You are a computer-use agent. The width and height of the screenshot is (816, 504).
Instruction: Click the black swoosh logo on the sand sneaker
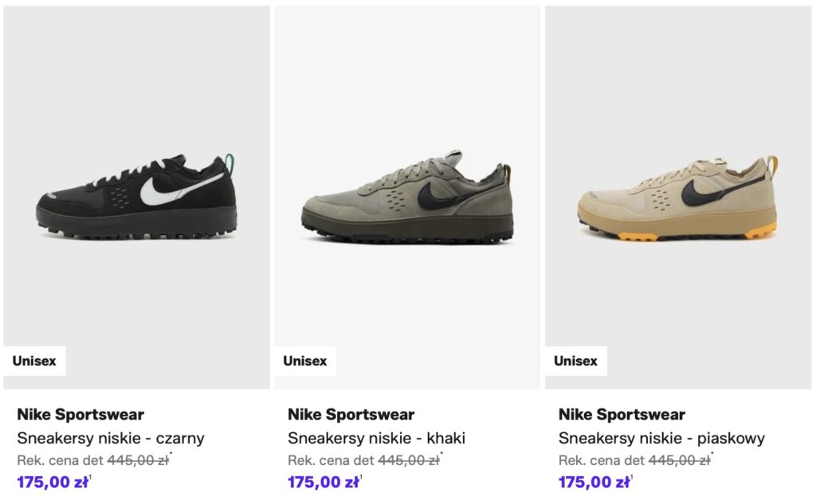(704, 191)
